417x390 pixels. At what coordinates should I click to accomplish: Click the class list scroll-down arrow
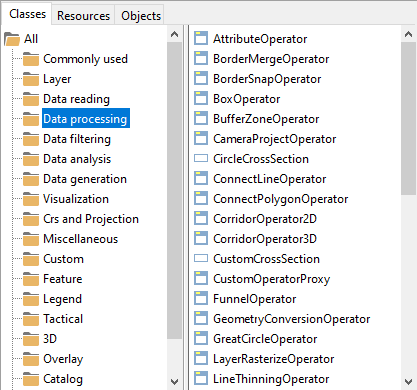point(408,381)
